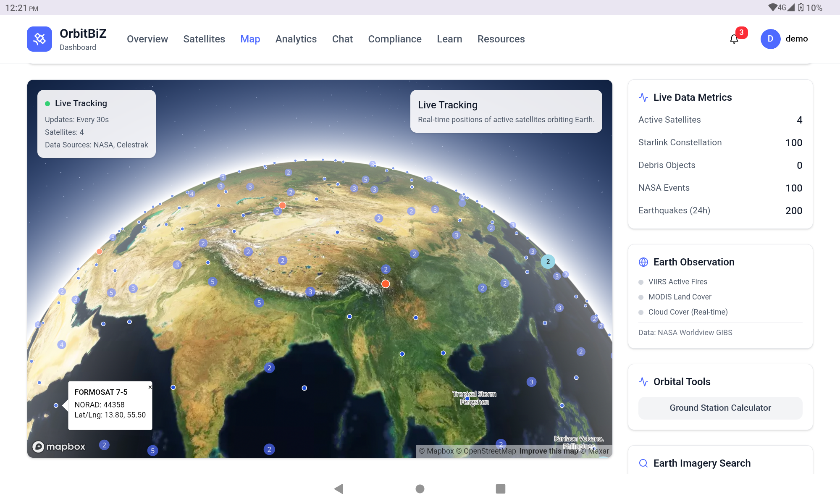The height and width of the screenshot is (504, 840).
Task: Toggle the MODIS Land Cover layer
Action: click(680, 297)
